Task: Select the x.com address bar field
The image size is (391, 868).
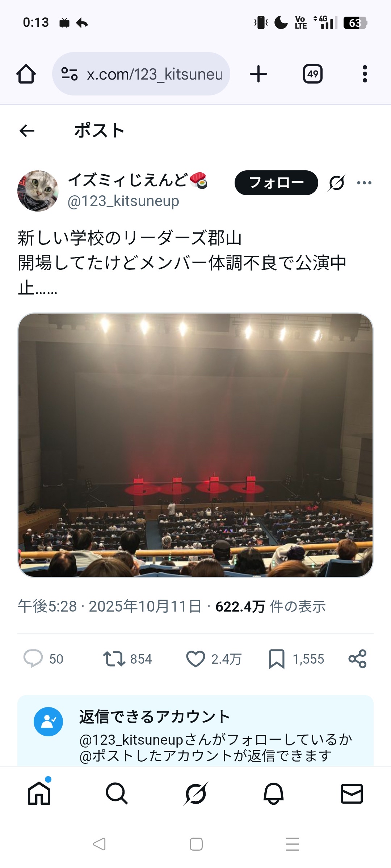Action: point(141,74)
